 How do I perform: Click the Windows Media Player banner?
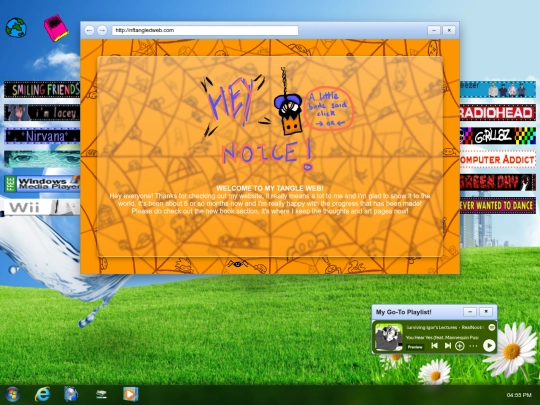[42, 184]
